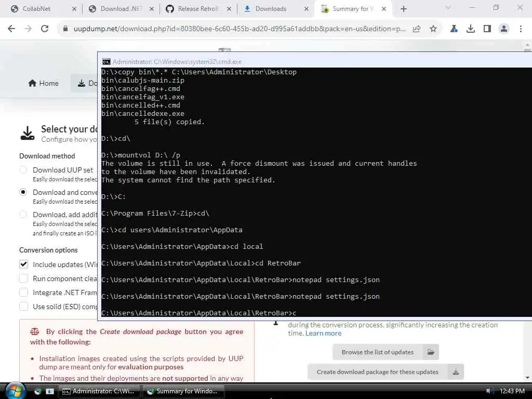The height and width of the screenshot is (399, 532).
Task: Close the Download .NET tab
Action: click(x=152, y=9)
